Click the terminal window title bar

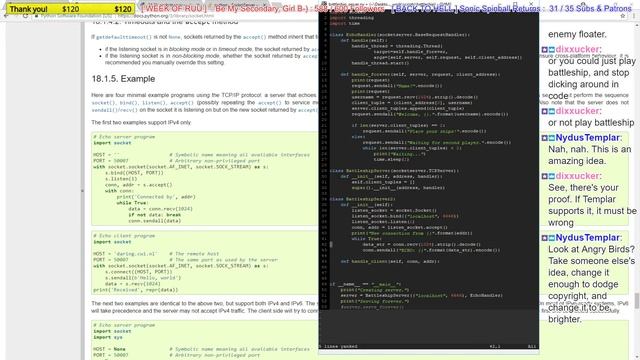click(429, 4)
